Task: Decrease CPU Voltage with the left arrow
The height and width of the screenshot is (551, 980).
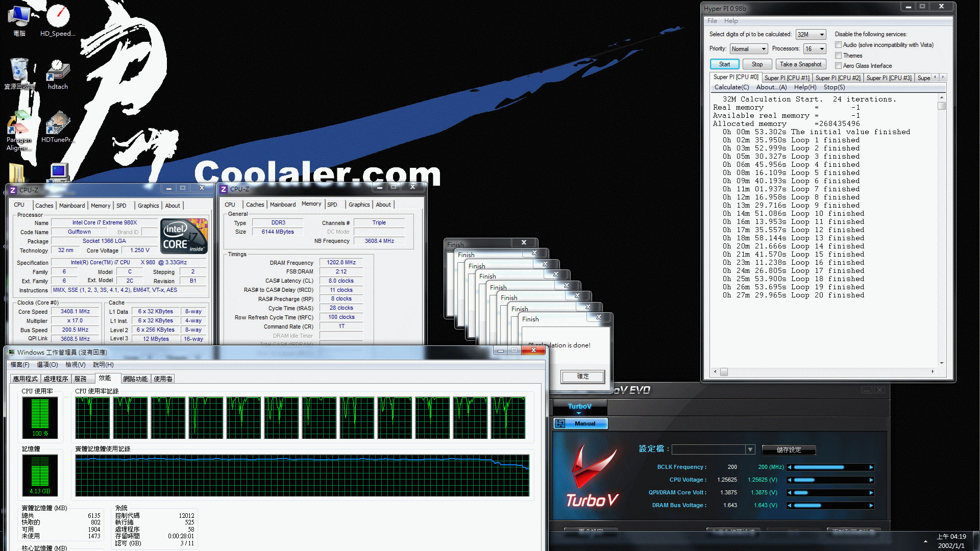Action: point(790,480)
